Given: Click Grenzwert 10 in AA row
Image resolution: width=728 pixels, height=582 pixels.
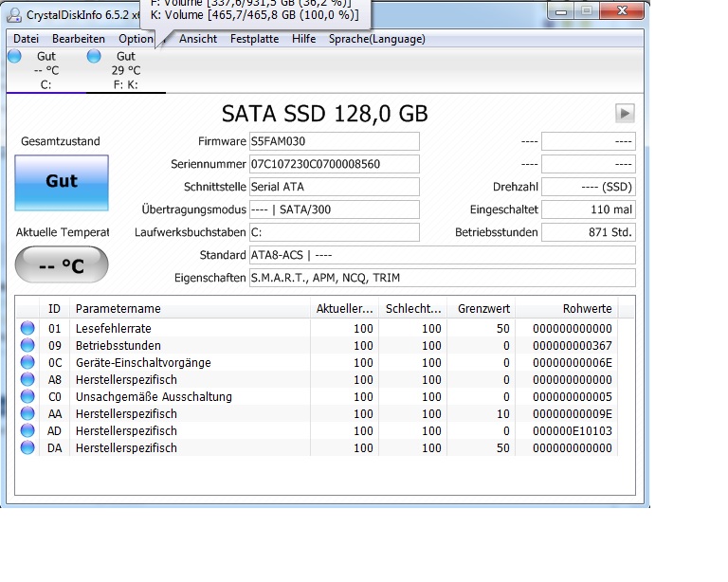Looking at the screenshot, I should pos(502,414).
